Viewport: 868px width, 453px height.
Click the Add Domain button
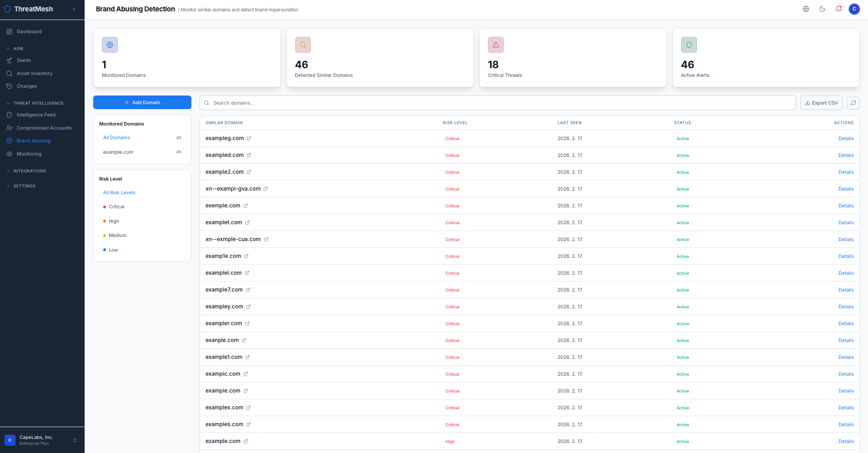tap(142, 102)
